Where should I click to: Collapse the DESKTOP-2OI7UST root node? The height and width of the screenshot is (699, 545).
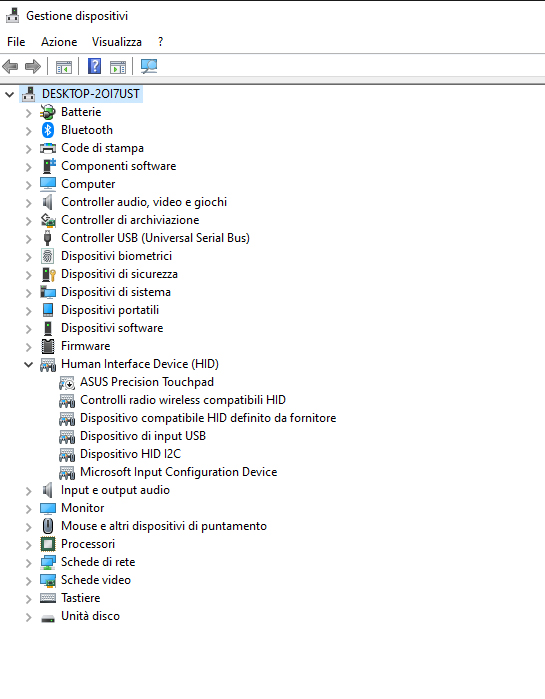click(9, 95)
